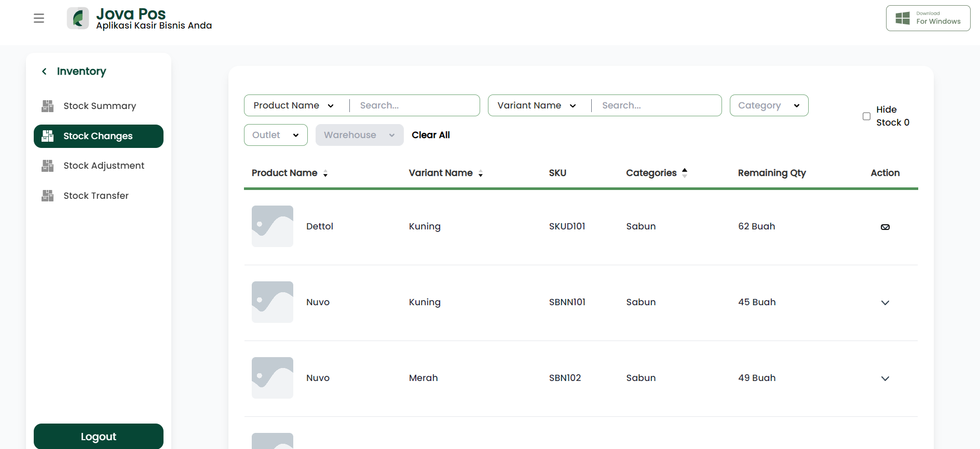The height and width of the screenshot is (449, 980).
Task: Open the Stock Transfer menu item
Action: (x=99, y=196)
